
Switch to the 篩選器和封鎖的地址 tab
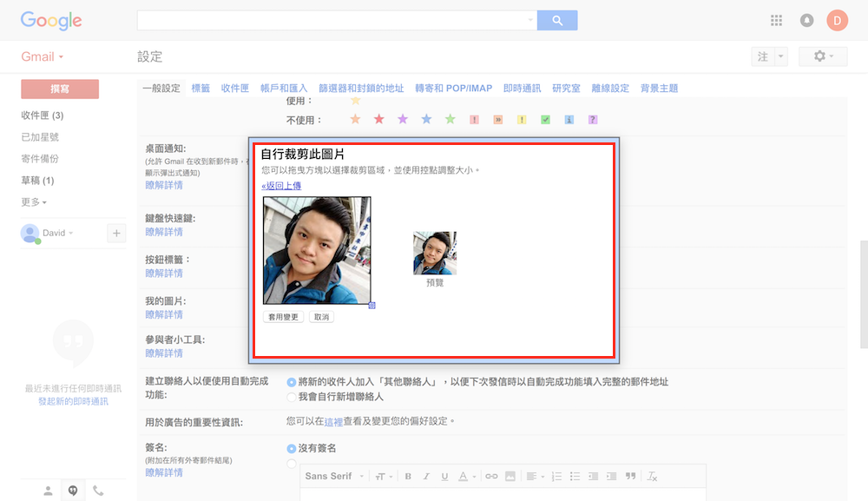(x=361, y=89)
